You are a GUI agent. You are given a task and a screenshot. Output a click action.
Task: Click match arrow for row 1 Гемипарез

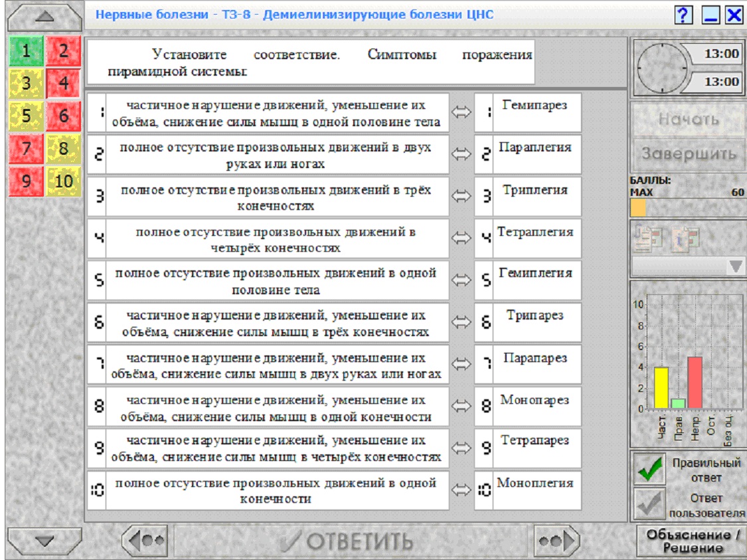pyautogui.click(x=461, y=112)
